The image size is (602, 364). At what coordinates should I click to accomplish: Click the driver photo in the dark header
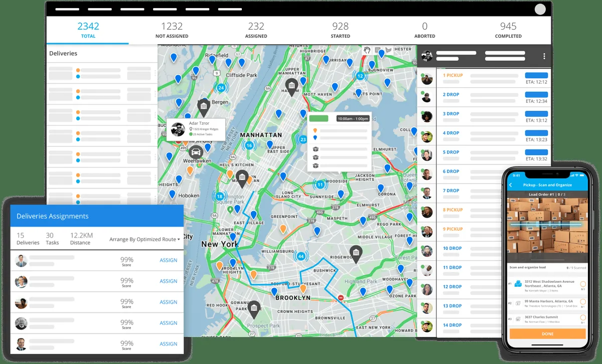pos(427,56)
